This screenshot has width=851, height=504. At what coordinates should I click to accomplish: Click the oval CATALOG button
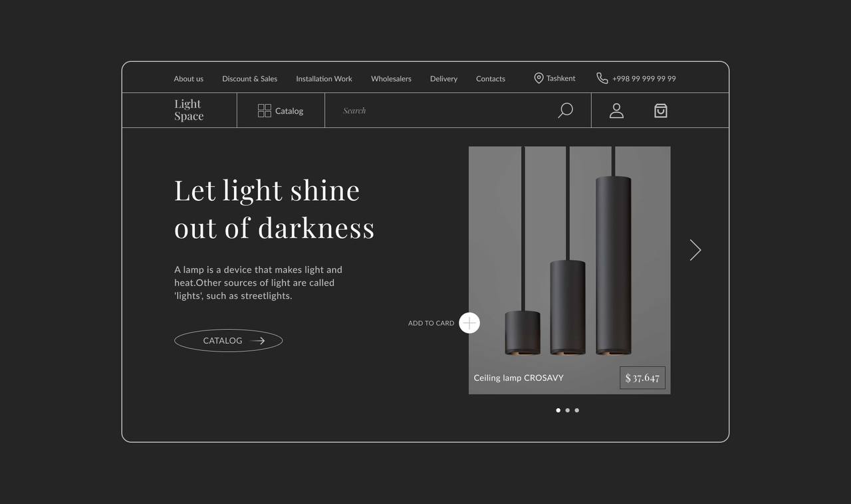click(x=229, y=340)
